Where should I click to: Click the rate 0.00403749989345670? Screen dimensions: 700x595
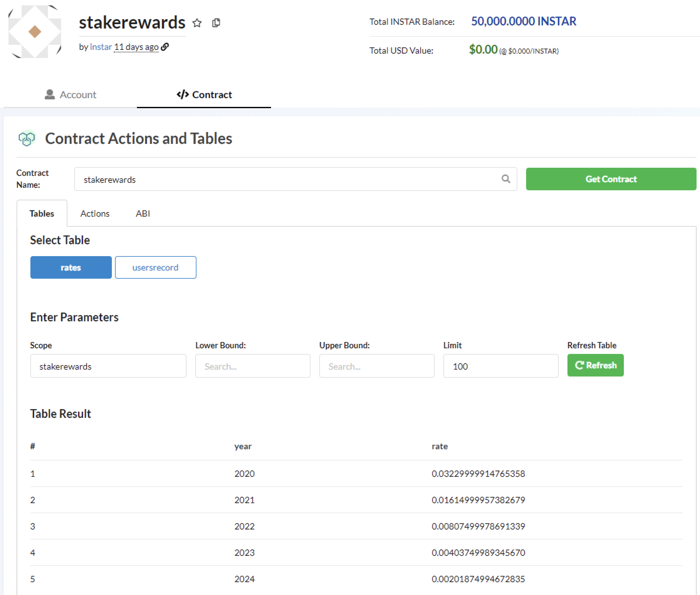[x=478, y=552]
